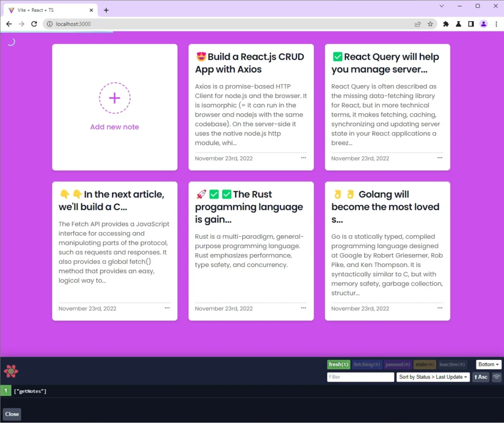Click the React Query devtools flower logo

point(11,371)
